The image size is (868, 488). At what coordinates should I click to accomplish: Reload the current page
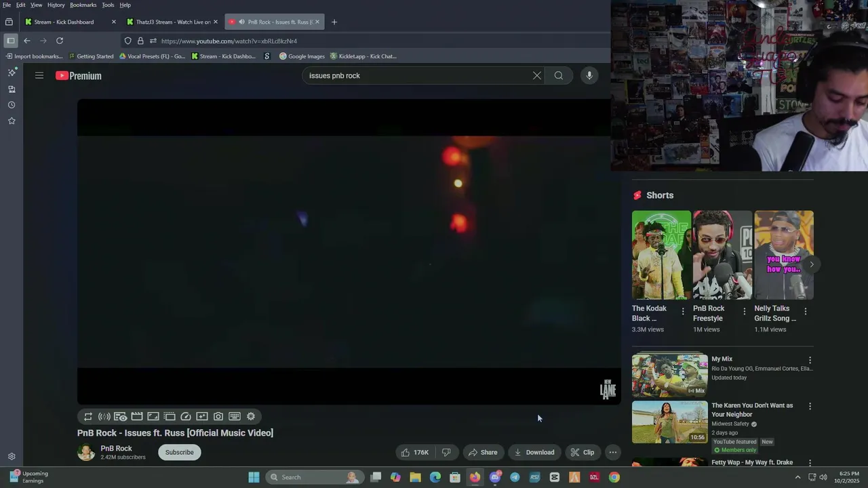point(60,41)
